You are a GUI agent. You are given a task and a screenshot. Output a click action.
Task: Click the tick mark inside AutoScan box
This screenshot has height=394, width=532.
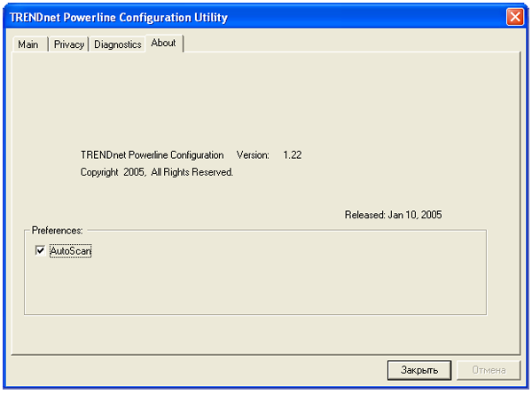click(40, 251)
